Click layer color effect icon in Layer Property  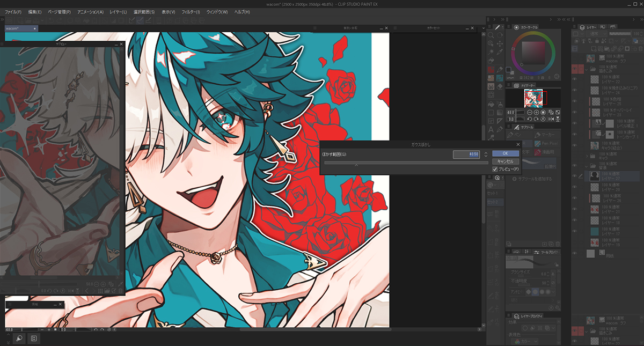547,328
